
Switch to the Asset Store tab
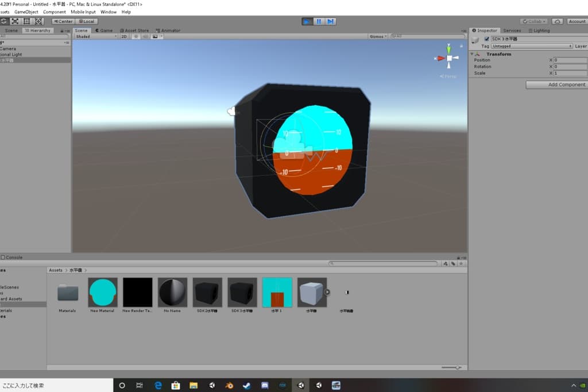pyautogui.click(x=134, y=30)
